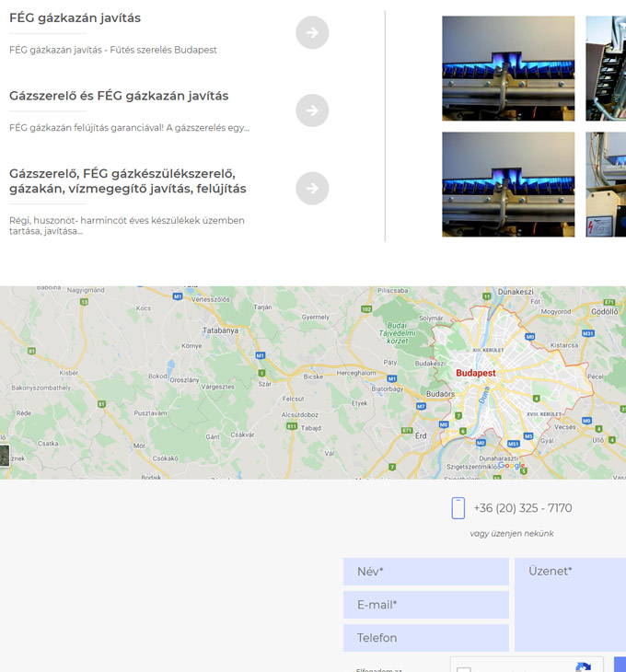The image size is (626, 672).
Task: Click Csákvár on the map
Action: coord(242,434)
